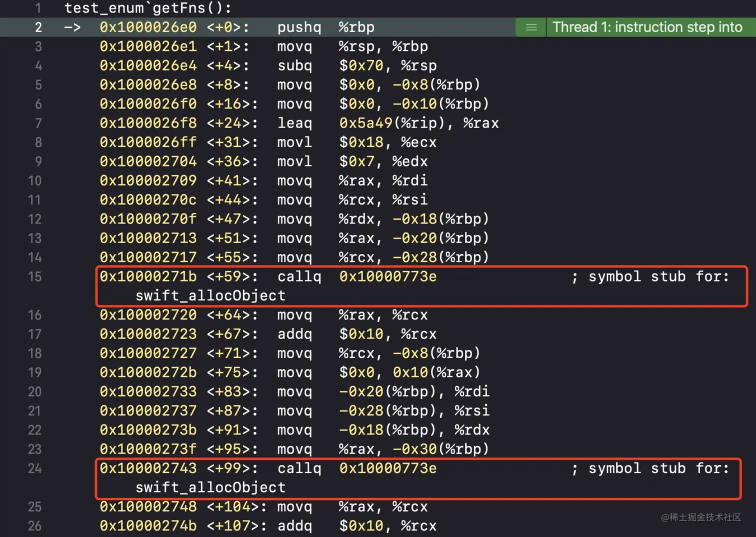Screen dimensions: 756x537
Task: Click operand $0x0, 0x10(%rax)
Action: [x=409, y=372]
